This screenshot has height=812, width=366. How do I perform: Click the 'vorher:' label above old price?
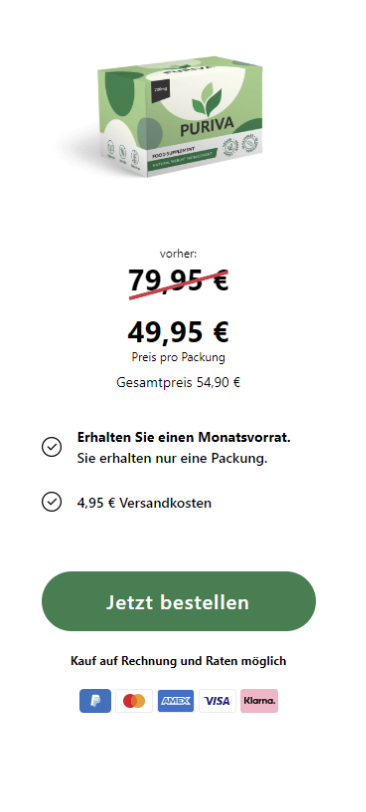pyautogui.click(x=178, y=254)
